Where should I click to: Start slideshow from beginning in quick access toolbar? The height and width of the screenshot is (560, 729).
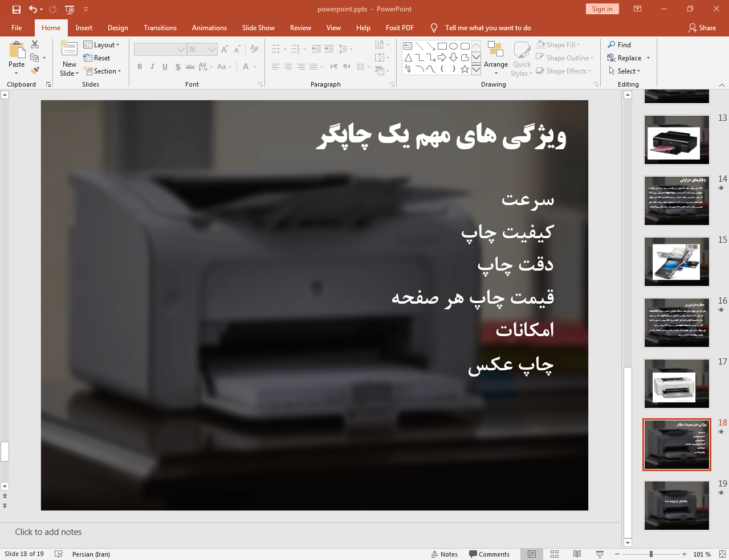pyautogui.click(x=70, y=9)
